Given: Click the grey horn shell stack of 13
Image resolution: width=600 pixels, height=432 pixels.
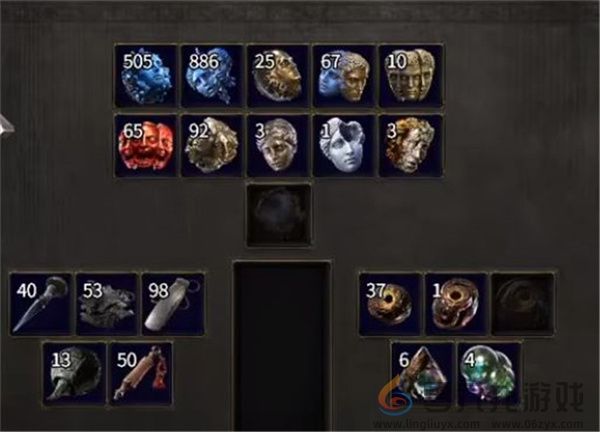Looking at the screenshot, I should [74, 374].
